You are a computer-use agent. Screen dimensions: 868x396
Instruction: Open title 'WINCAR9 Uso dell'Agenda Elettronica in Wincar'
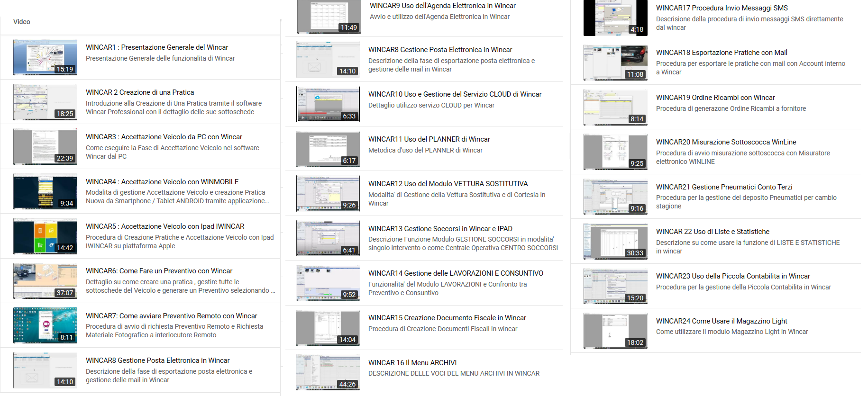coord(443,6)
